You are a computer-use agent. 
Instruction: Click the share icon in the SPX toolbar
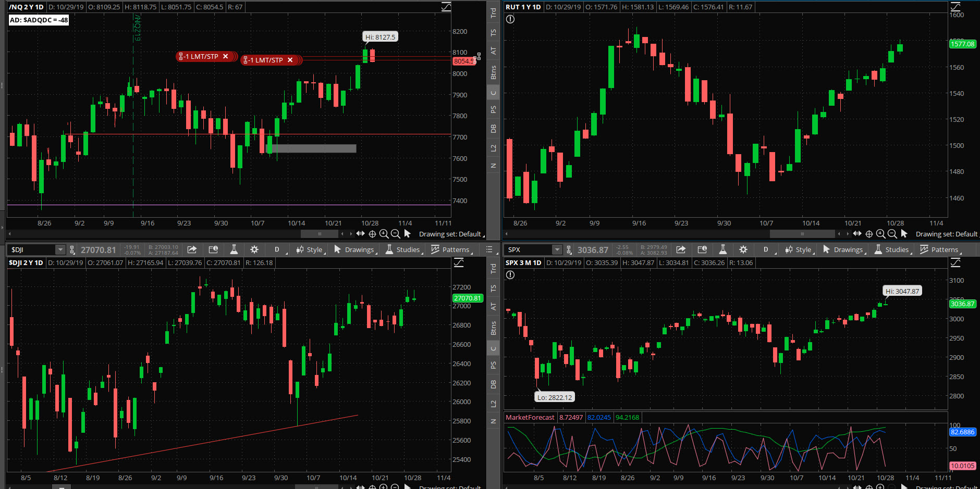click(x=681, y=249)
